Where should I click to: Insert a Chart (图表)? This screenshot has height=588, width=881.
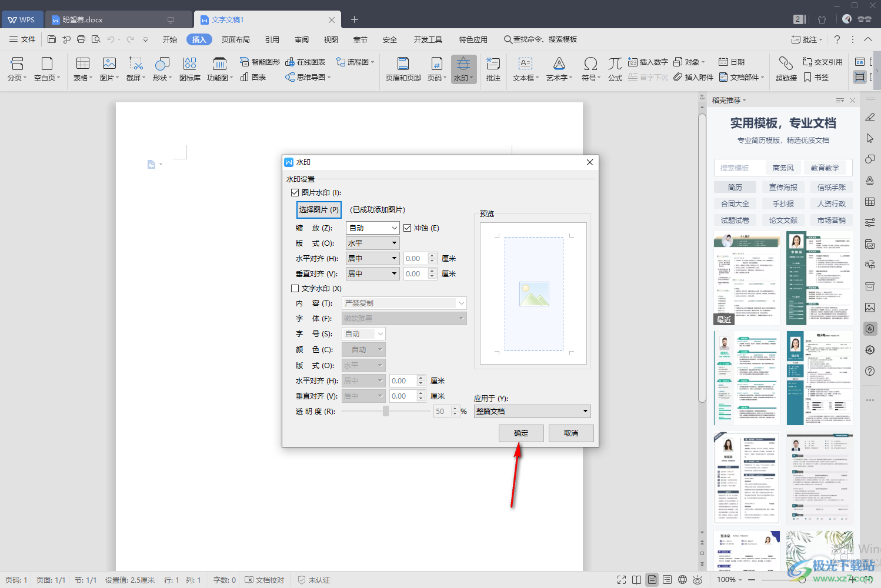click(x=253, y=77)
